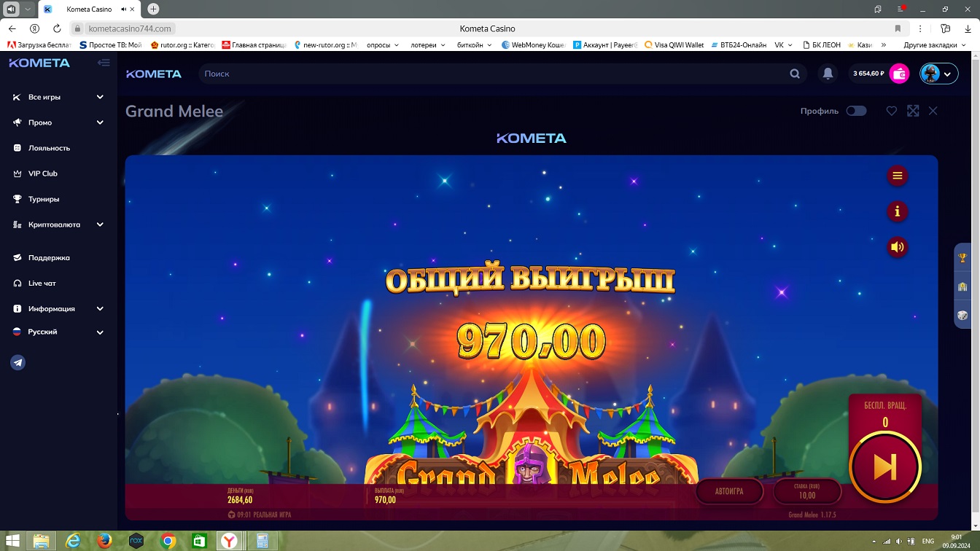Open the Telegram channel icon

(18, 362)
